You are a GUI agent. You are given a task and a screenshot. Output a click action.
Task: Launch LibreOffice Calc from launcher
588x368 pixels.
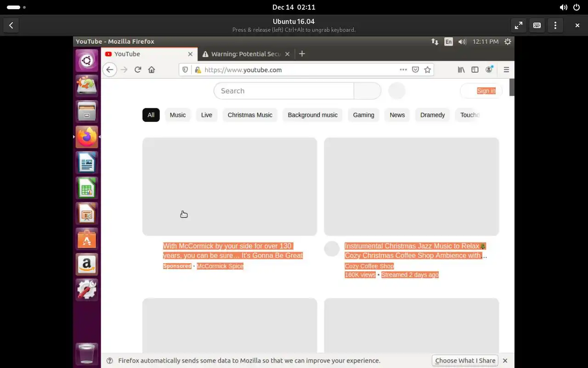[87, 188]
